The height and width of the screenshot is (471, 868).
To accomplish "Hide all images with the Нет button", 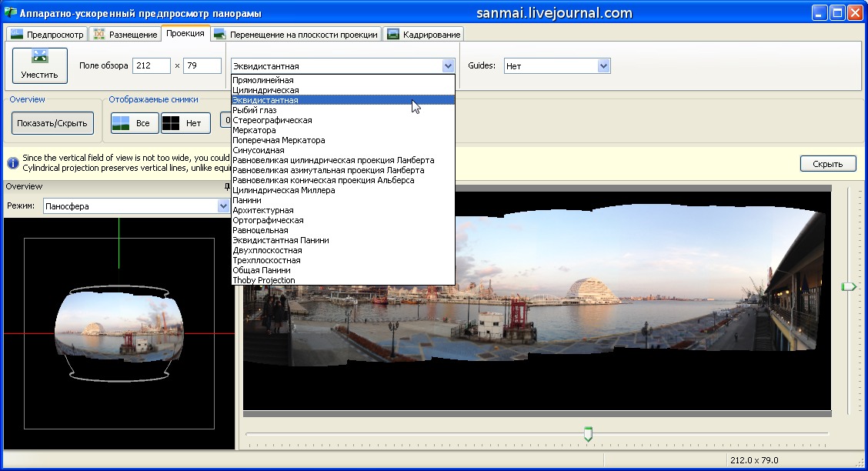I will point(185,123).
